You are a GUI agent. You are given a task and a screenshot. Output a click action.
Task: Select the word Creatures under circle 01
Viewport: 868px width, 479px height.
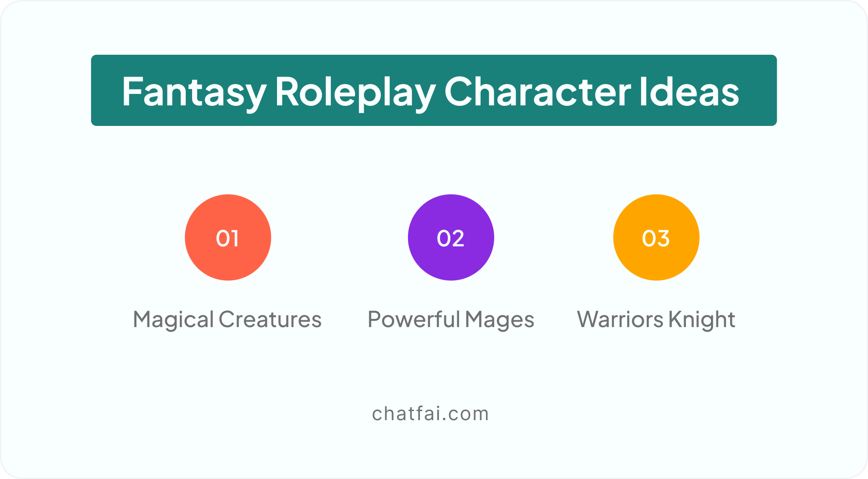point(270,320)
